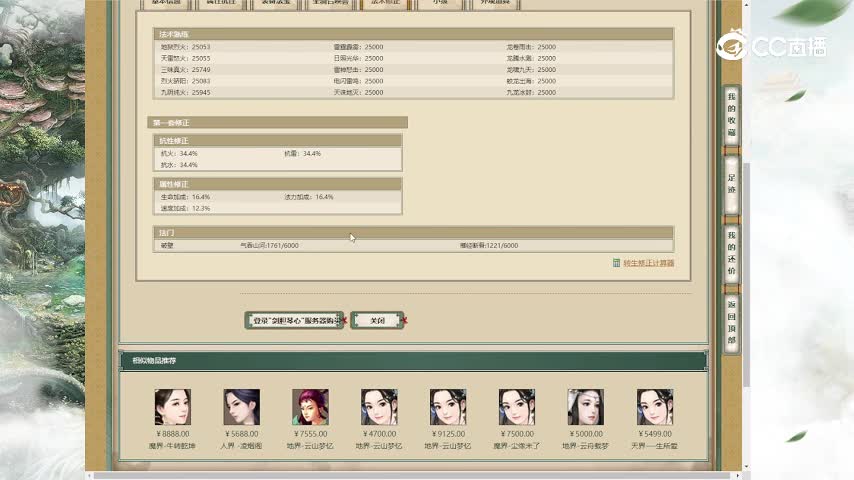Click 返回顶部 back-to-top sidebar button
Image resolution: width=854 pixels, height=480 pixels.
click(x=731, y=323)
